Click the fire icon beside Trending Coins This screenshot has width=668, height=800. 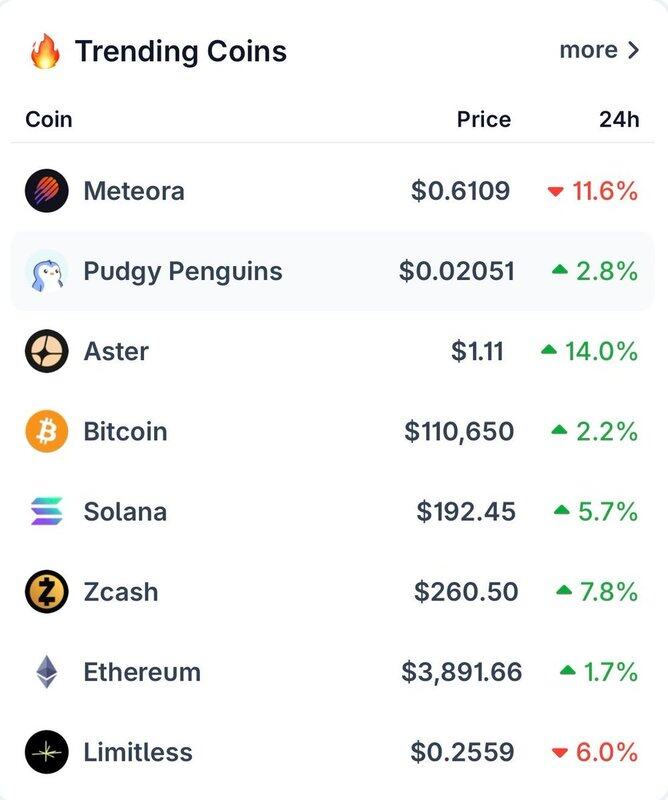click(x=45, y=51)
